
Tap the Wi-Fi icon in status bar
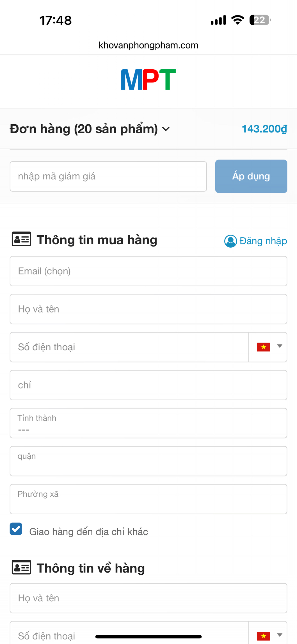tap(237, 20)
